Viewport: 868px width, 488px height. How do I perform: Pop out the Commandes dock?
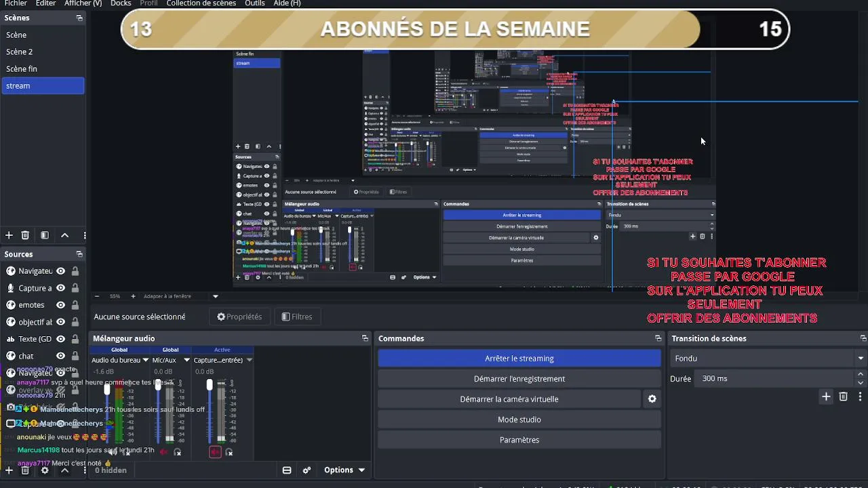[x=658, y=338]
